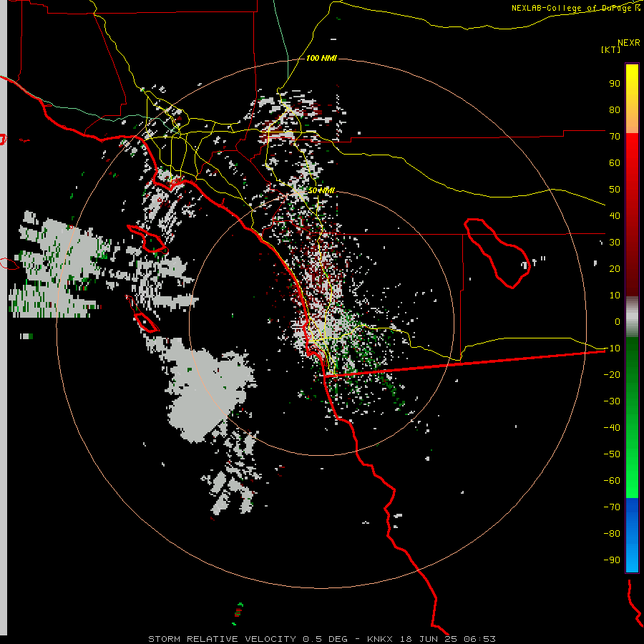Click the '70' value on the velocity scale

615,137
